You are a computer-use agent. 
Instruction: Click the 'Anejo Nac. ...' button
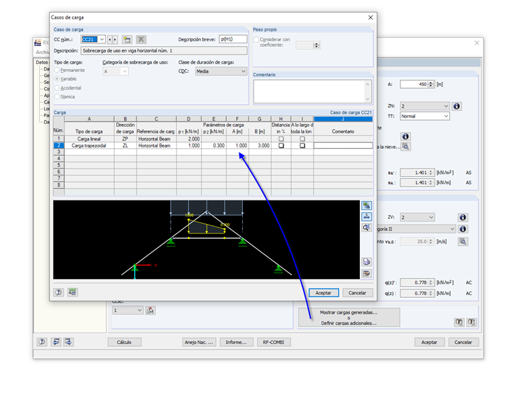pos(199,342)
